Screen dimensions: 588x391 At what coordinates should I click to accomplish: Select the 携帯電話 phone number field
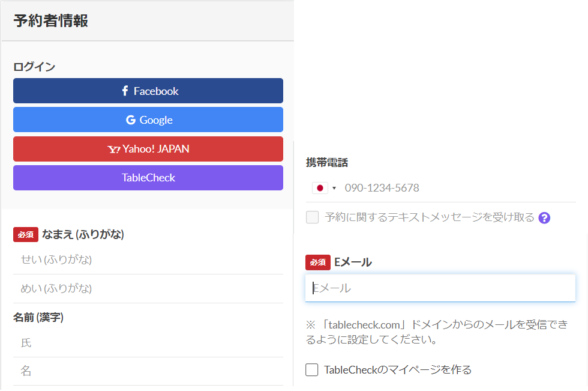(x=456, y=188)
